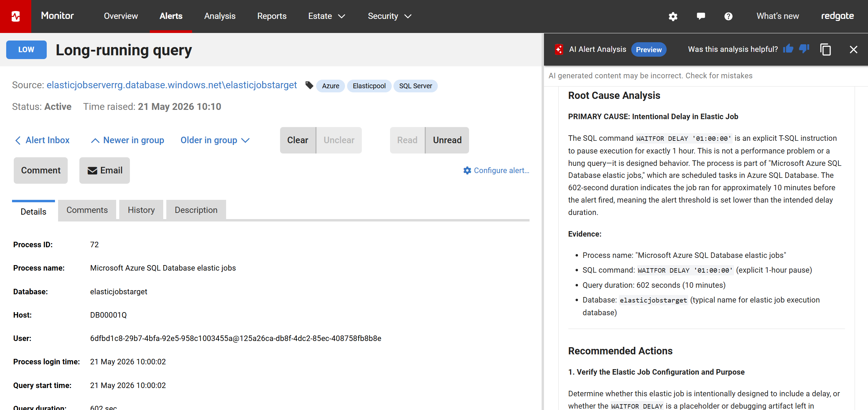Click the Elasticpool tag
Screen dimensions: 868x410
[369, 86]
